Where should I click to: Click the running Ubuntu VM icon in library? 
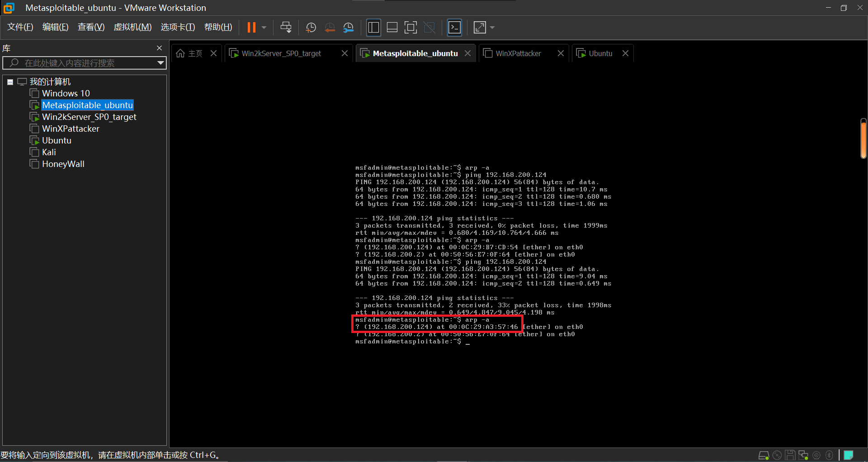[34, 140]
